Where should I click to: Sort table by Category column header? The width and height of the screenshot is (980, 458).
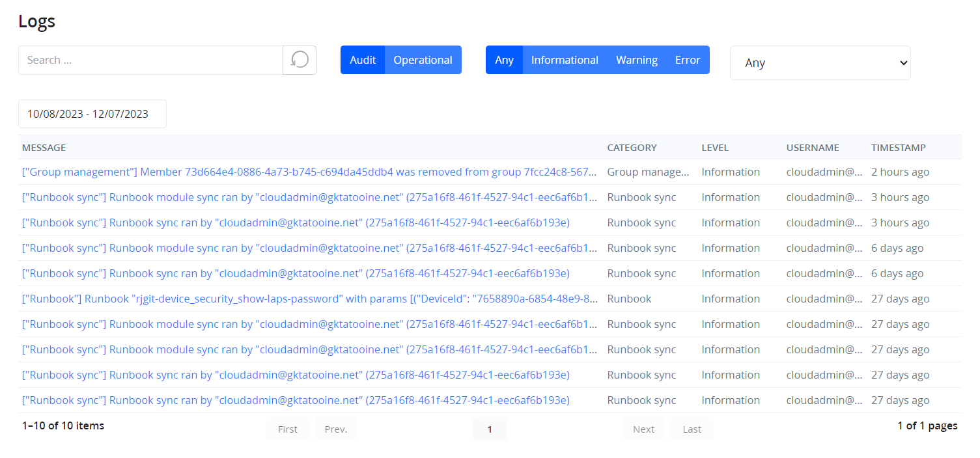(x=632, y=148)
